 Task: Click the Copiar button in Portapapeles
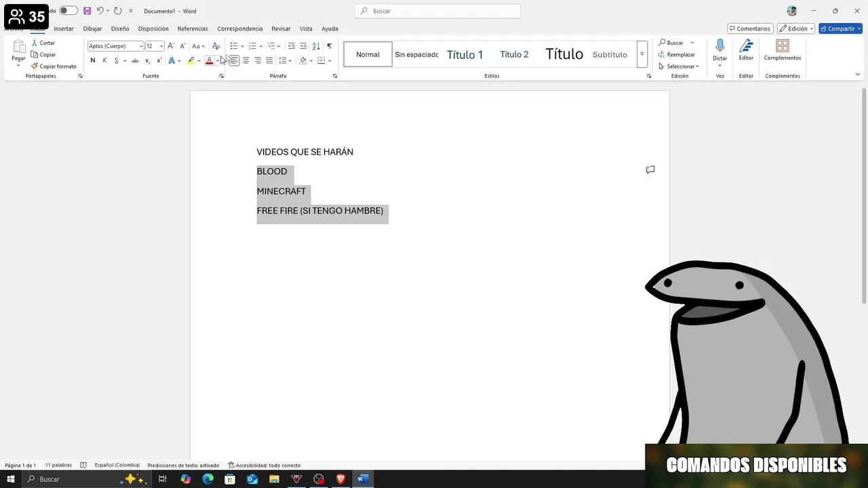[43, 54]
